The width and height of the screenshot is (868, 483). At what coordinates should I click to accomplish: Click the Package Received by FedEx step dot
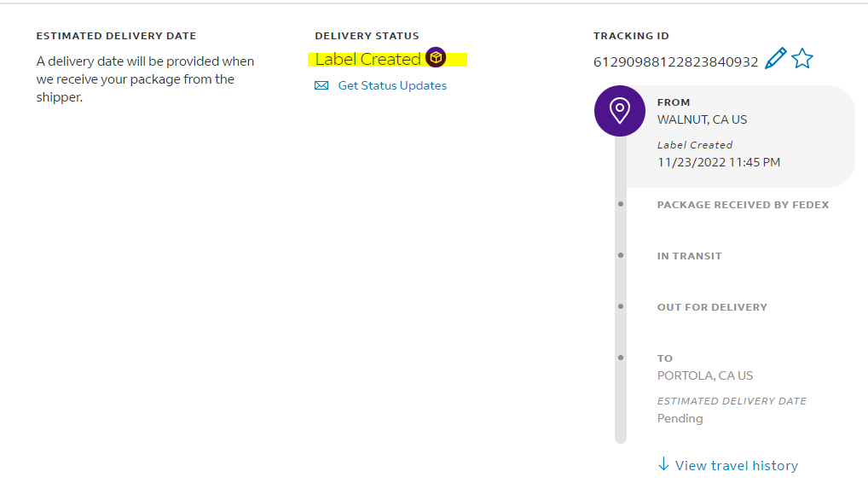pyautogui.click(x=621, y=204)
